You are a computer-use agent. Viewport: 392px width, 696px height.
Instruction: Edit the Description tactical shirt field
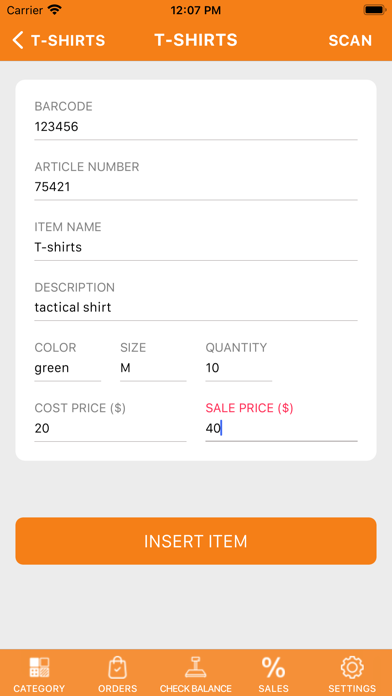pos(196,307)
